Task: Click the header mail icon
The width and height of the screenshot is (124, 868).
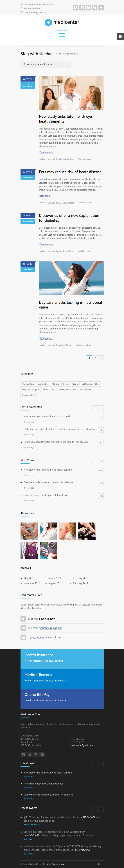Action: [x=76, y=8]
